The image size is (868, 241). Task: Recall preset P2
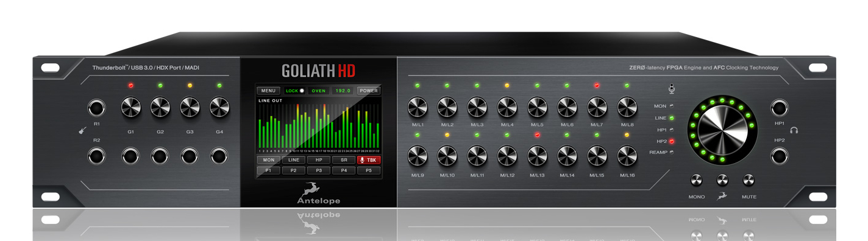click(294, 170)
